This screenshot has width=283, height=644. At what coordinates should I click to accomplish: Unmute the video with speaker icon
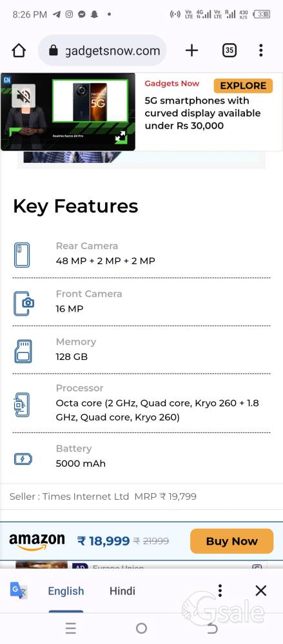(x=23, y=96)
